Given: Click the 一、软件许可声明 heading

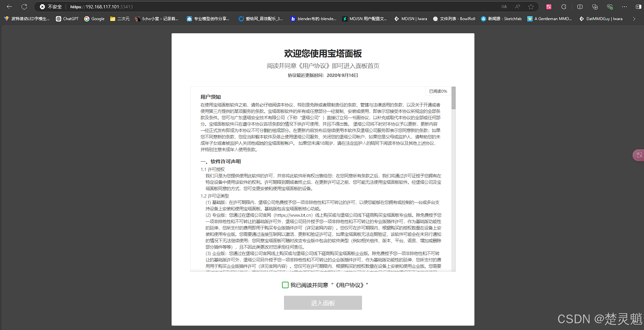Looking at the screenshot, I should click(x=221, y=161).
